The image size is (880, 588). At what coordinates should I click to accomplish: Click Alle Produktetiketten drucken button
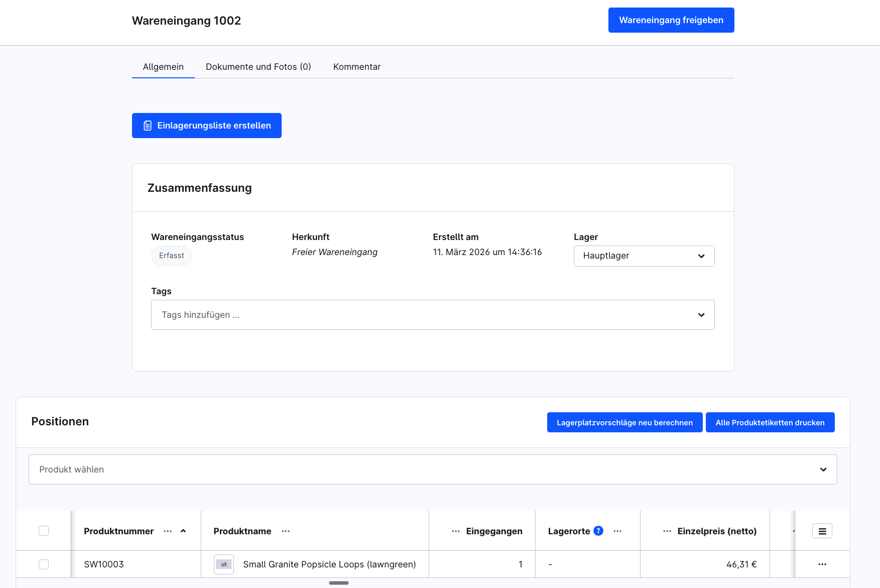coord(770,422)
